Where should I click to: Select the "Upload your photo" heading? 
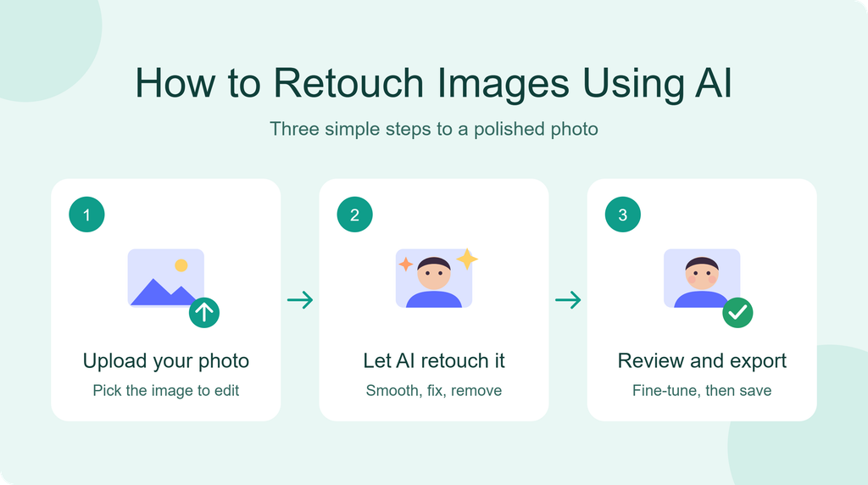pos(166,361)
